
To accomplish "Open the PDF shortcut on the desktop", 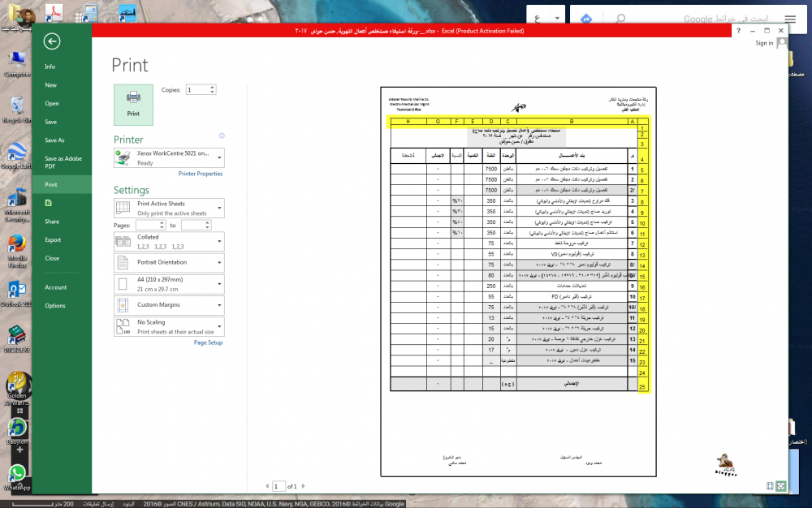I will coord(54,12).
